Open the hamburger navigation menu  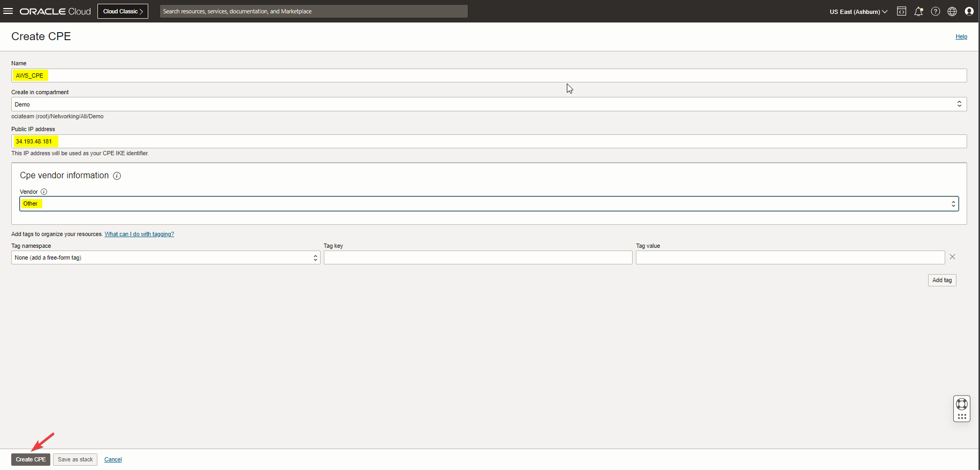click(8, 11)
